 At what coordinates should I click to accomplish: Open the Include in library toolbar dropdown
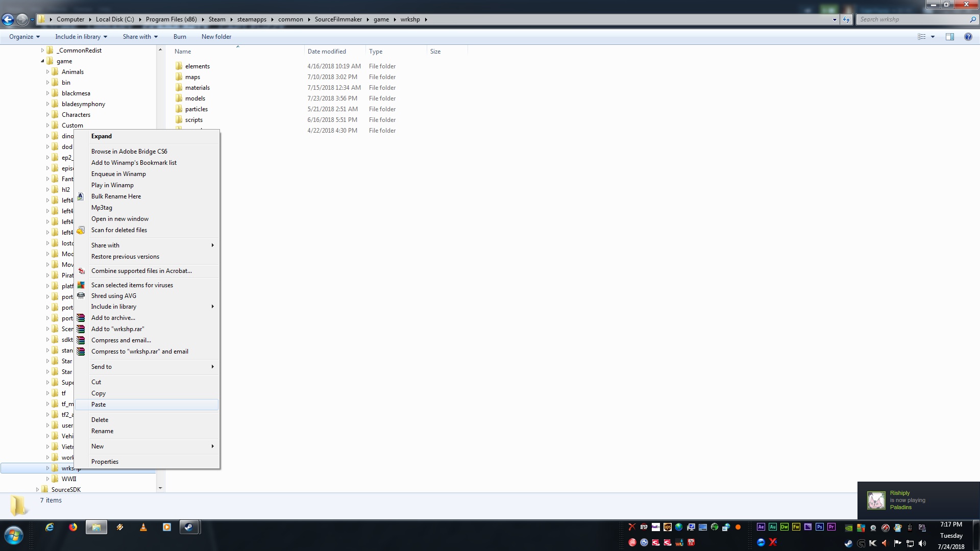pos(81,37)
